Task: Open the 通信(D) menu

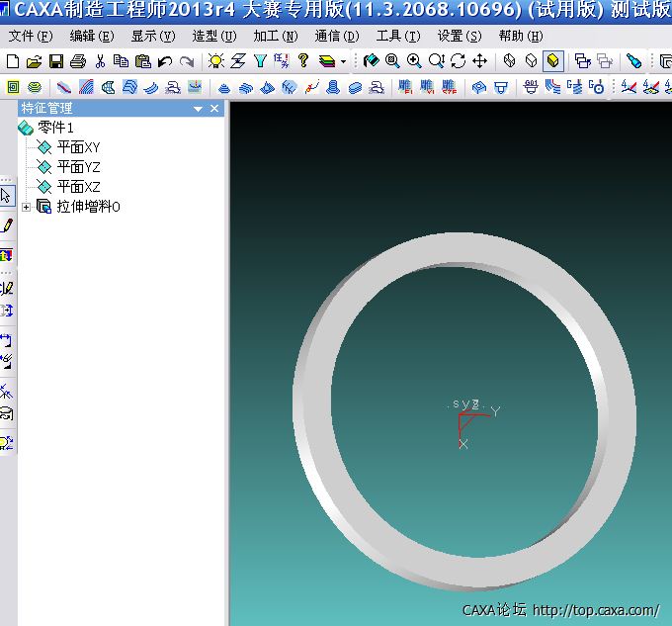Action: tap(337, 36)
